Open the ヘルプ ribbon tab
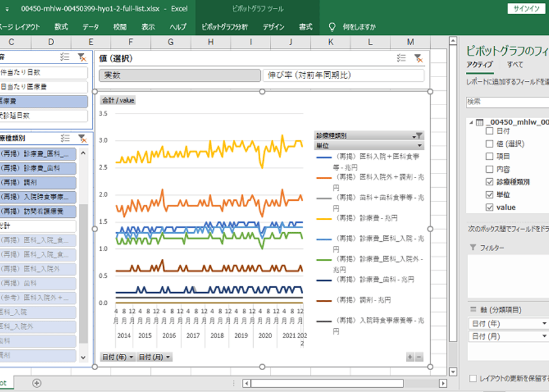This screenshot has height=392, width=549. click(178, 27)
